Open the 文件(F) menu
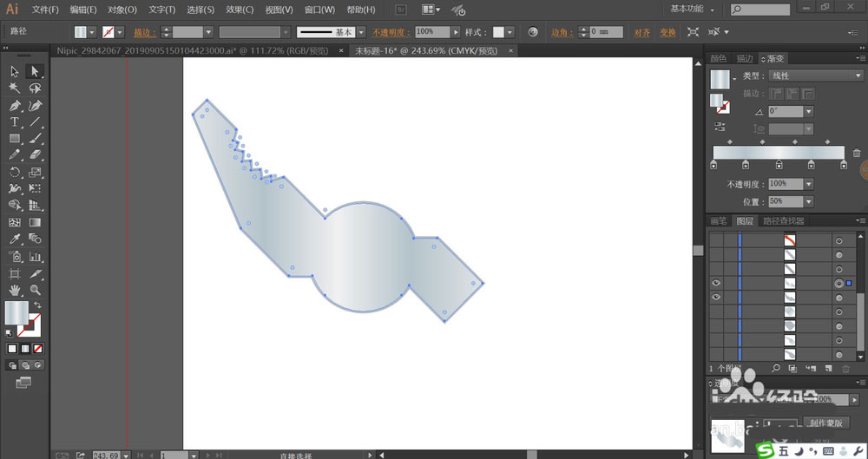Viewport: 868px width, 459px height. click(45, 10)
